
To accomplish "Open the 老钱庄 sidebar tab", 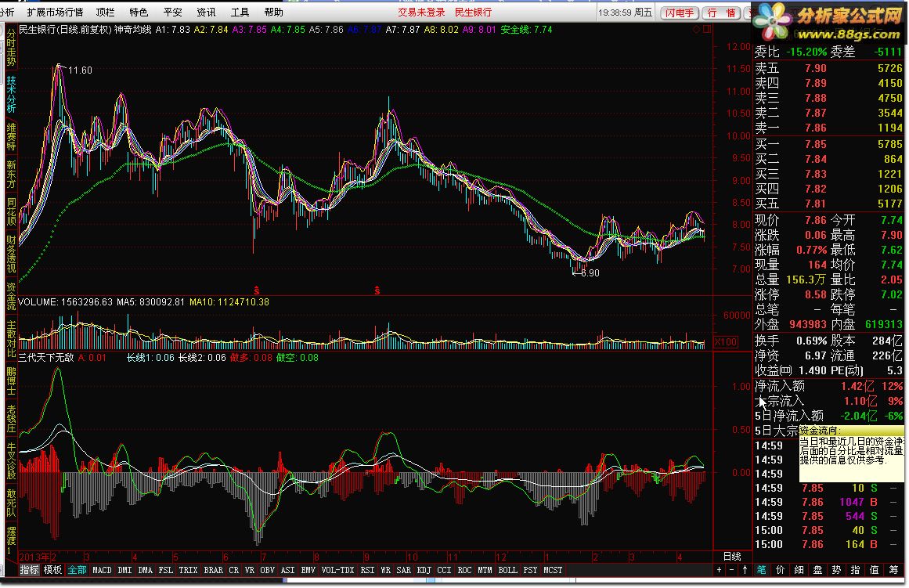I will (11, 419).
